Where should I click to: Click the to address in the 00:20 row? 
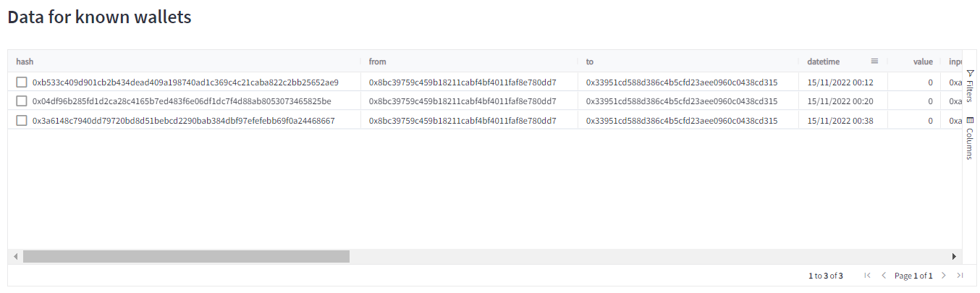682,101
